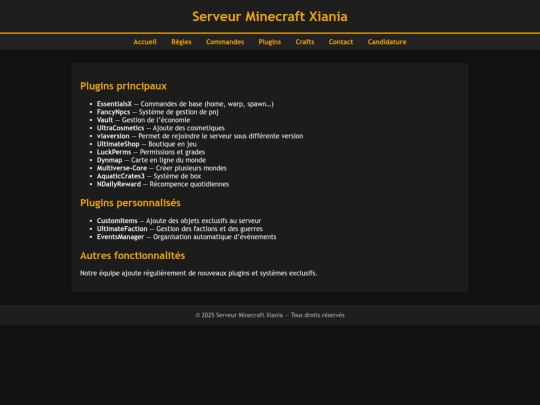Click the Multiverse-Core plugin name

[122, 168]
